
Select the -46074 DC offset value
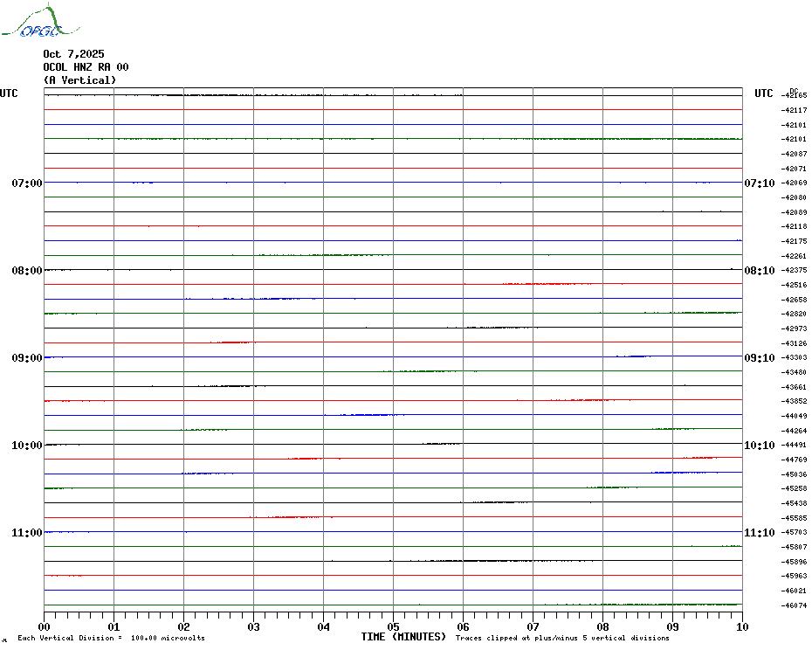pyautogui.click(x=795, y=605)
